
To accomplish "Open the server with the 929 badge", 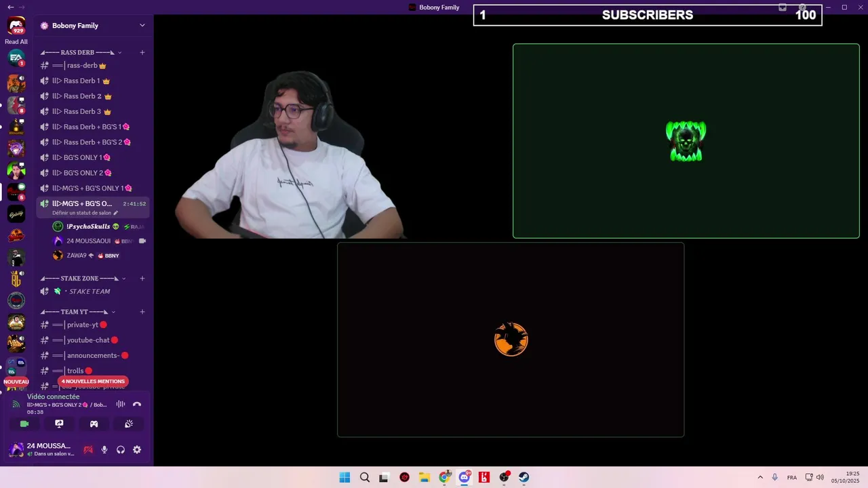I will point(16,26).
